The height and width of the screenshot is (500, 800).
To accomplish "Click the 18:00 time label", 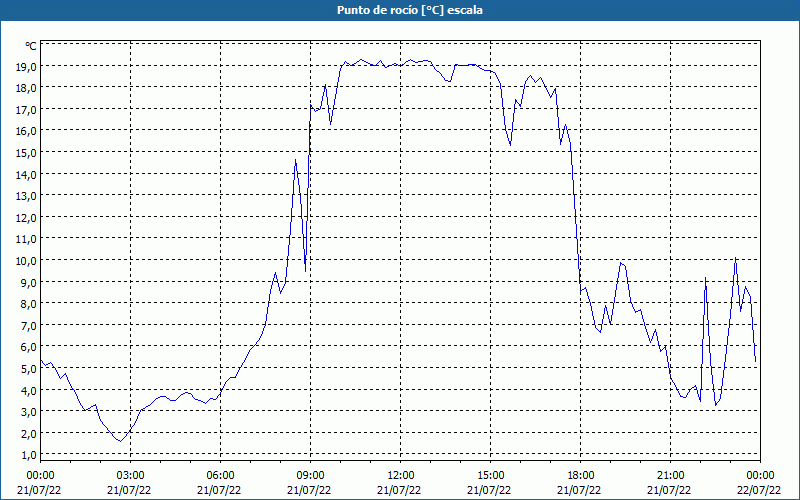I will point(580,476).
